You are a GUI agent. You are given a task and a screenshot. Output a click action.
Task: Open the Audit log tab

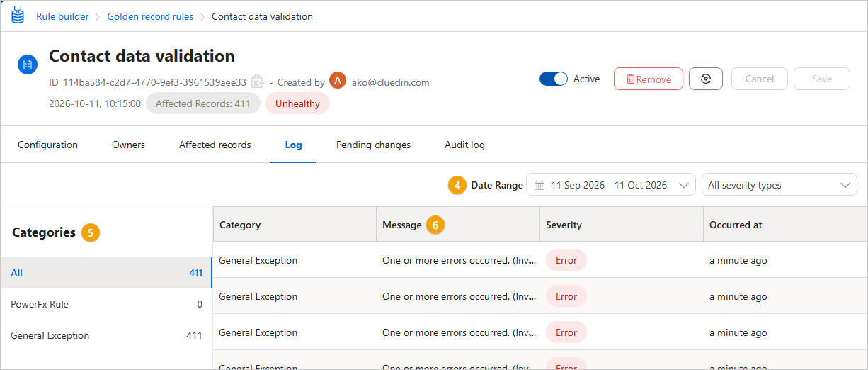point(464,145)
